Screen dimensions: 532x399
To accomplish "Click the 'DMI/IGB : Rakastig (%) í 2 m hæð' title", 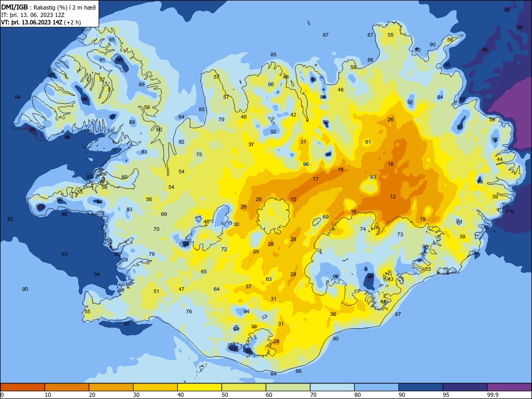I will coord(48,7).
